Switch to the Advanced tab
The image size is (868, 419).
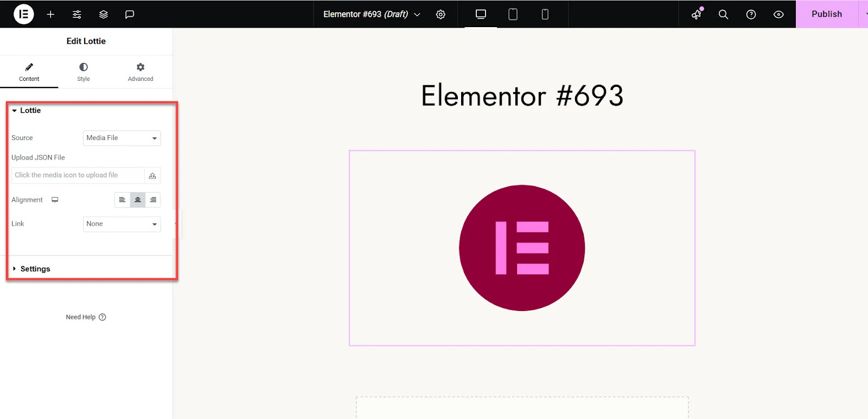(141, 72)
